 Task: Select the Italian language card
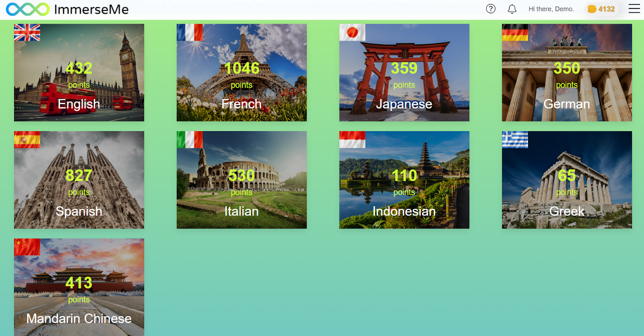click(x=242, y=180)
